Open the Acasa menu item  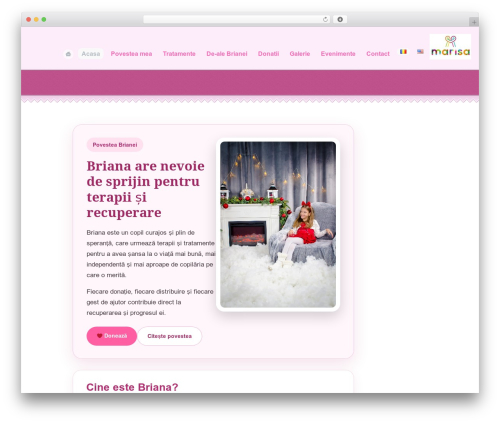(x=91, y=54)
